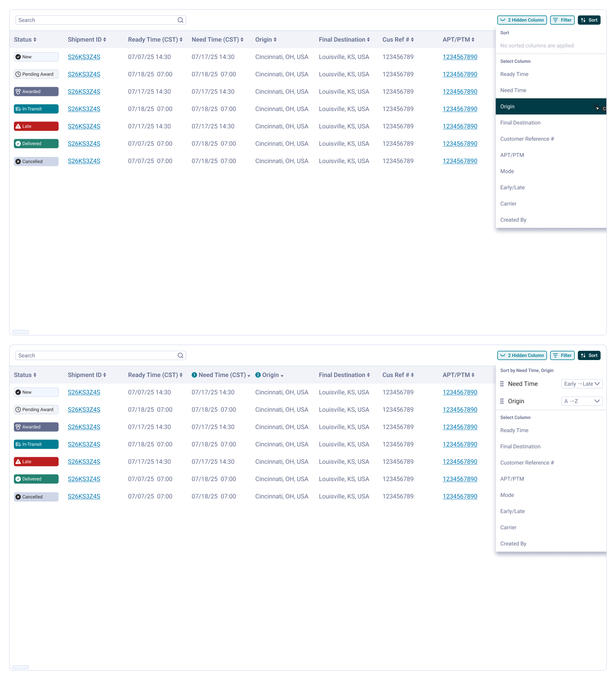This screenshot has width=616, height=680.
Task: Click the search magnifier icon in bottom table
Action: pos(180,355)
